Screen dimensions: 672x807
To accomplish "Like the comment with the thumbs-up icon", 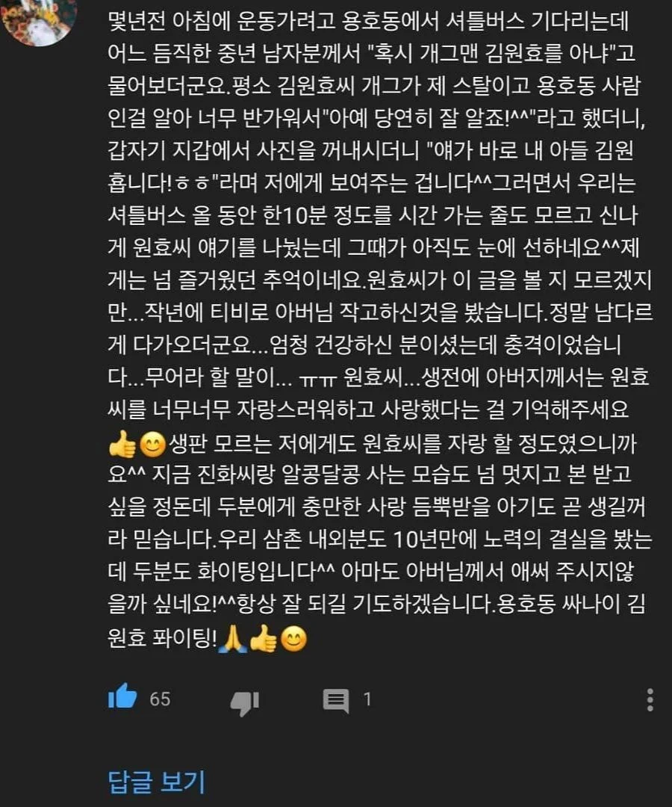I will point(122,697).
